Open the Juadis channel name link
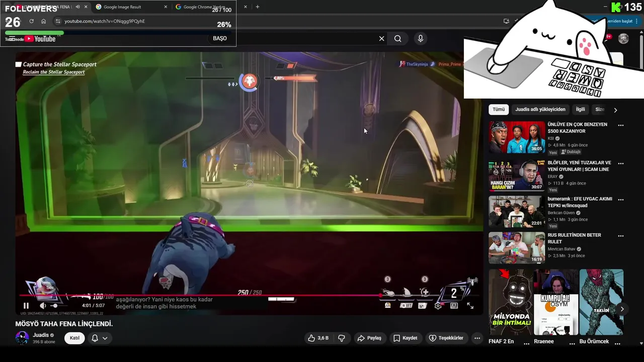This screenshot has height=362, width=644. pyautogui.click(x=41, y=335)
